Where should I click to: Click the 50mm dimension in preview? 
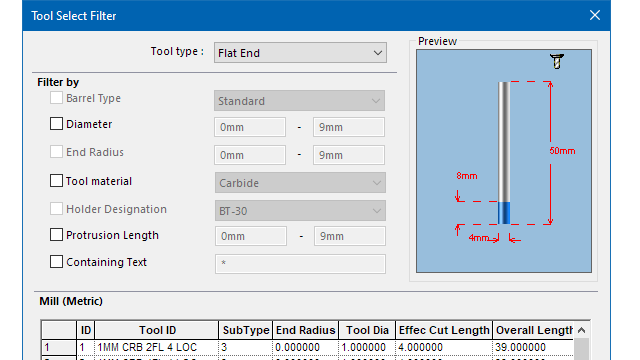pyautogui.click(x=562, y=151)
